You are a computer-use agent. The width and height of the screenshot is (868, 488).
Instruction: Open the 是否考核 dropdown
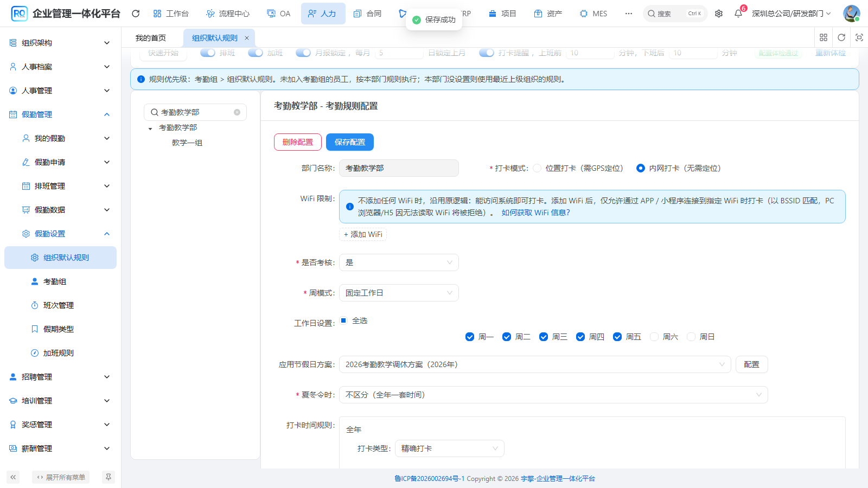point(399,262)
